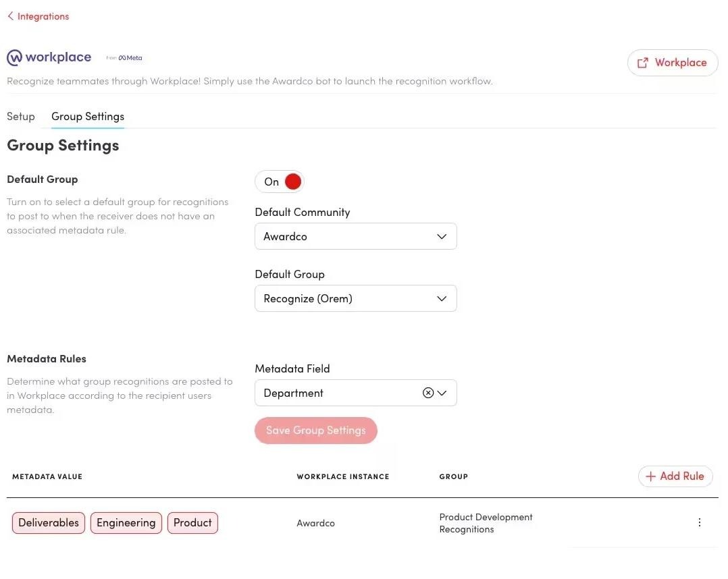The width and height of the screenshot is (728, 579).
Task: Select the Group Settings tab
Action: 88,116
